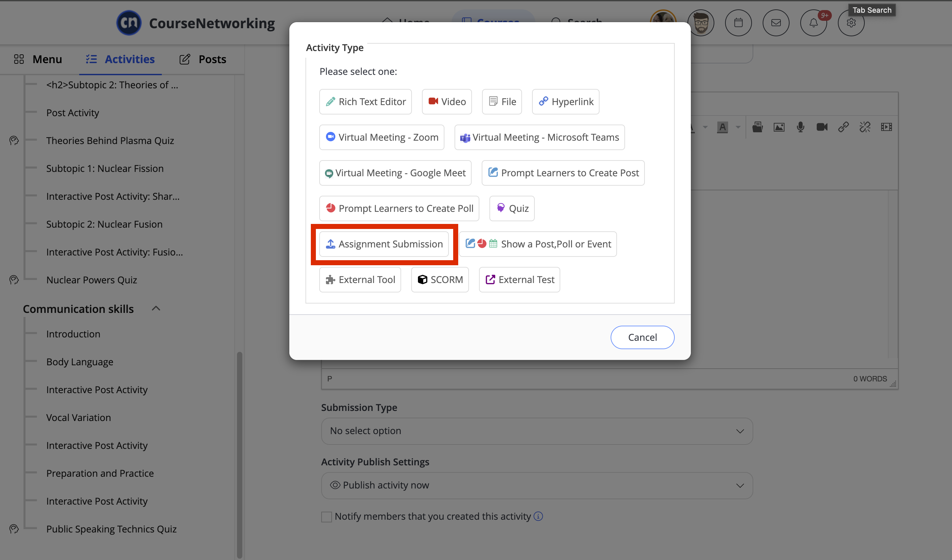Click the remove link icon
Image resolution: width=952 pixels, height=560 pixels.
tap(865, 127)
